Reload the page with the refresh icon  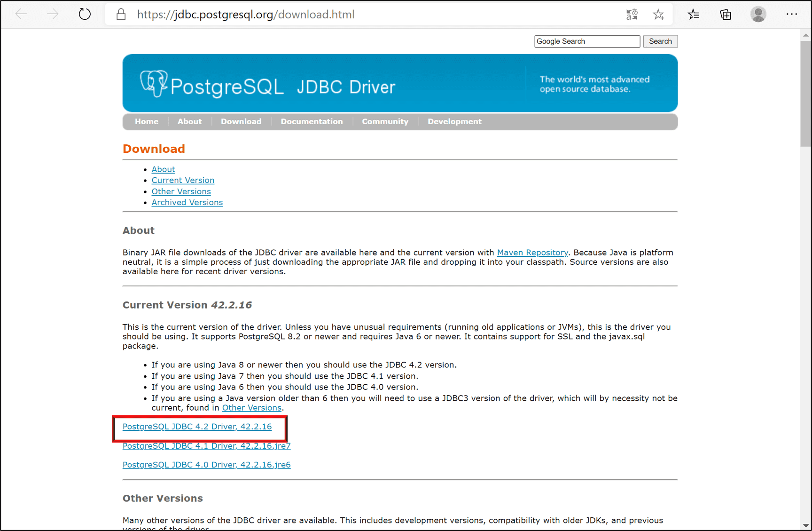[x=85, y=14]
